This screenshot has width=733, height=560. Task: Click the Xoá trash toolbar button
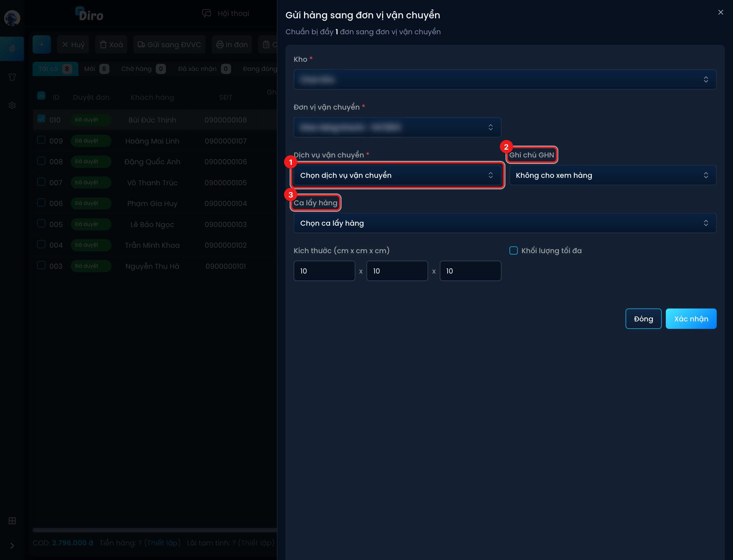[111, 44]
